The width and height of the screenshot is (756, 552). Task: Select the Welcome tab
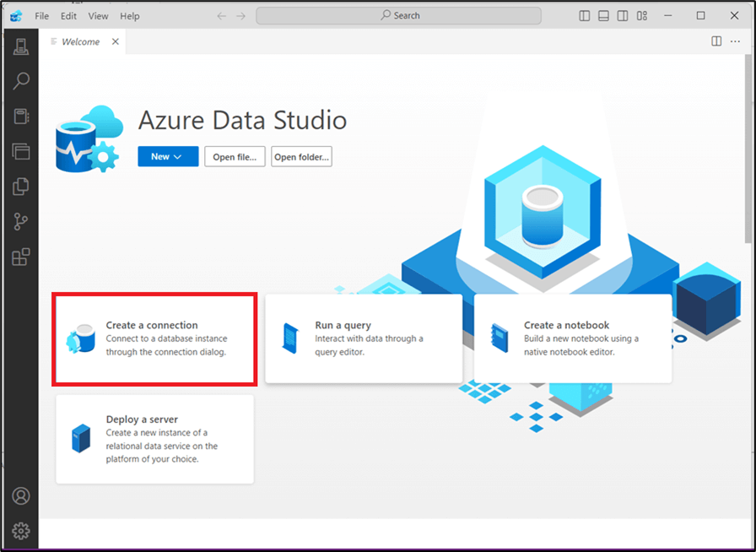tap(80, 41)
